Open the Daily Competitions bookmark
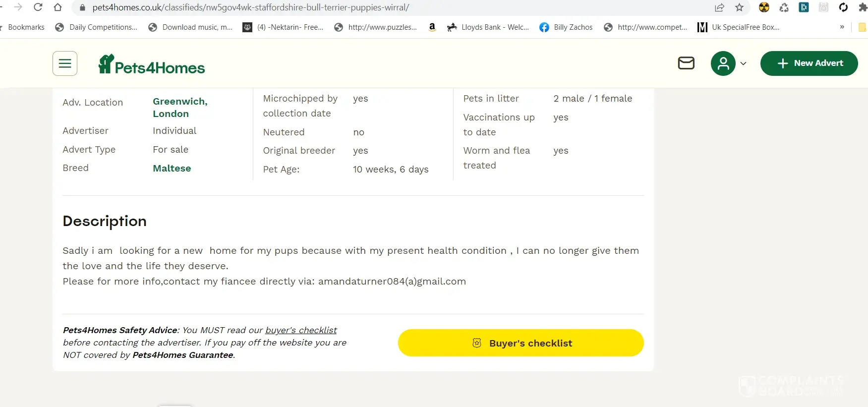This screenshot has width=868, height=407. tap(96, 27)
